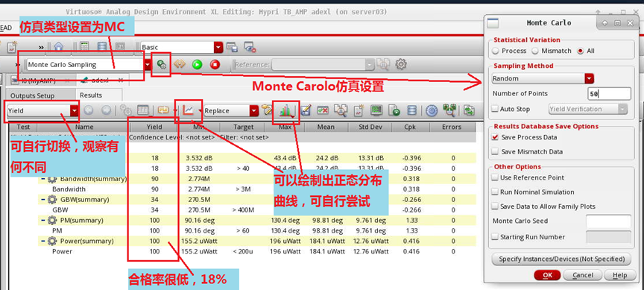Toggle the Auto Stop checkbox
The width and height of the screenshot is (644, 290).
495,110
